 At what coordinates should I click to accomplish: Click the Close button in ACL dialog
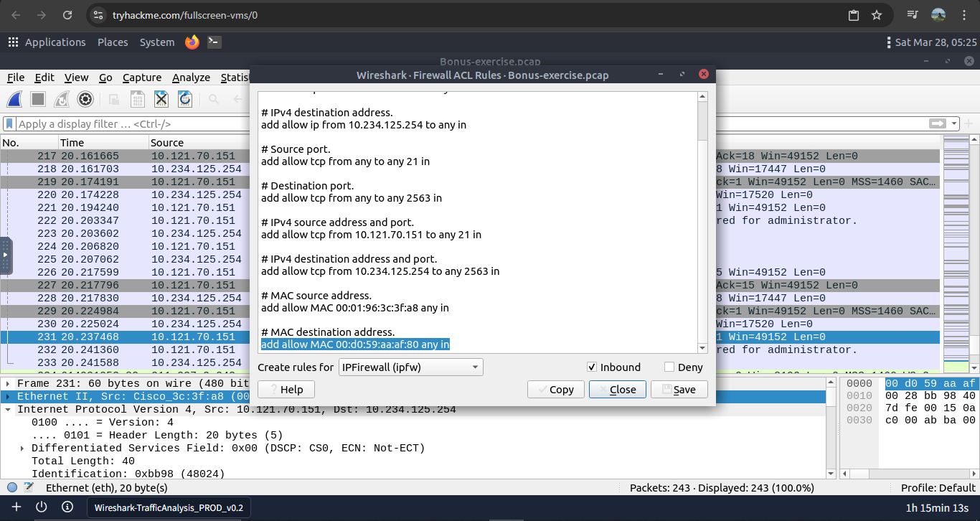618,389
